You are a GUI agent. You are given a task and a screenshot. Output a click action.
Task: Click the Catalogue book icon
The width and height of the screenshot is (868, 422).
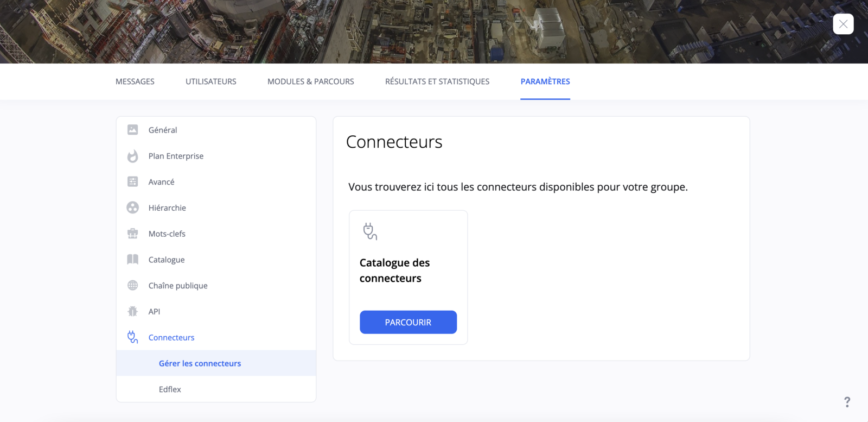tap(132, 259)
